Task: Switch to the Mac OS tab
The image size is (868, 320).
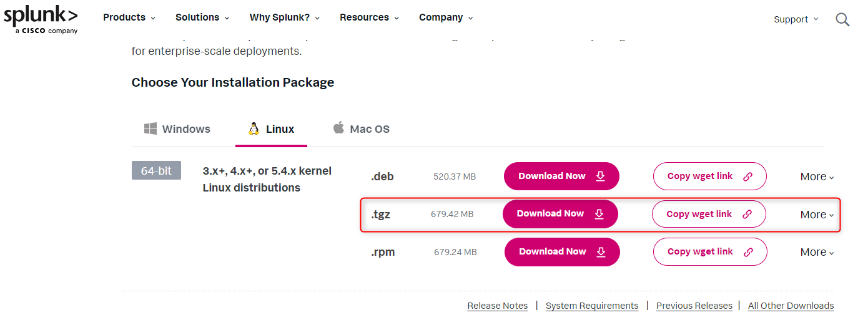Action: click(361, 129)
